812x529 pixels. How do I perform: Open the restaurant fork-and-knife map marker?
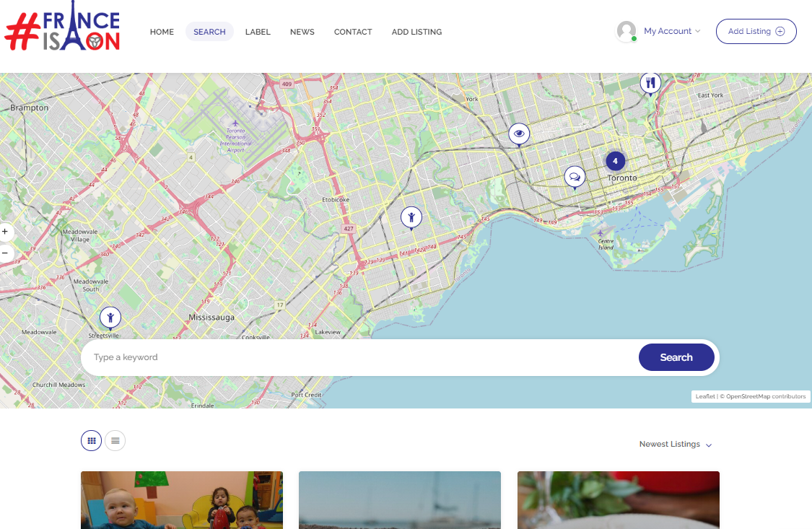click(650, 83)
